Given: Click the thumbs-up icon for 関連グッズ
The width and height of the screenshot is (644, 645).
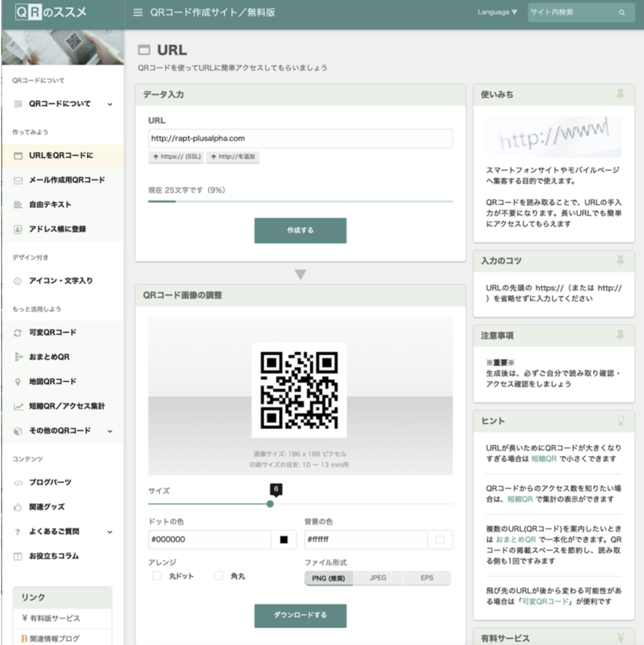Looking at the screenshot, I should [18, 507].
